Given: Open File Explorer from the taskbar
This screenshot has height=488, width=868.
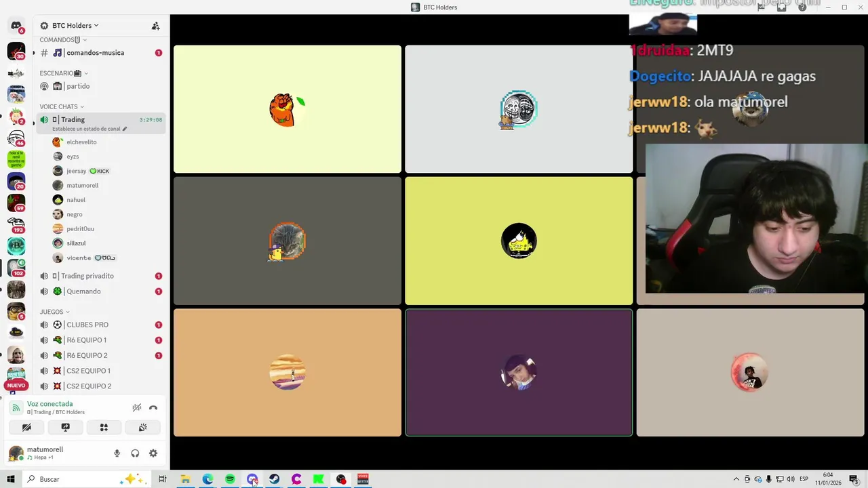Looking at the screenshot, I should (184, 479).
